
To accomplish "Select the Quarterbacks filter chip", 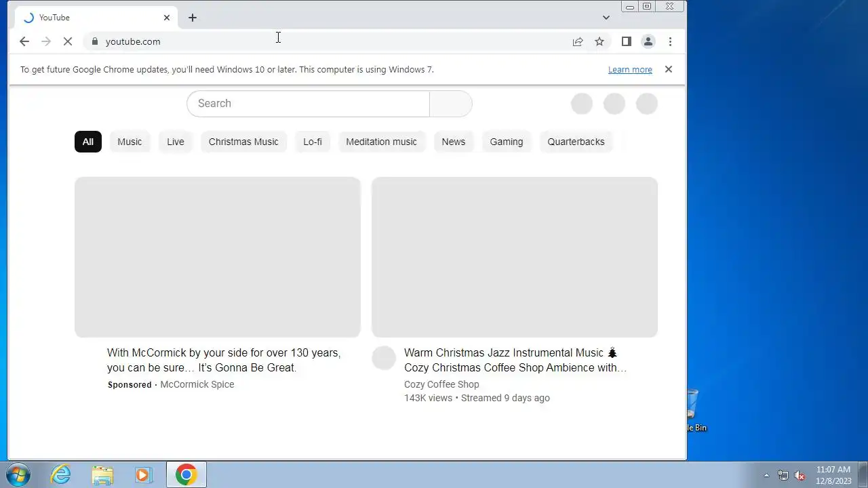I will (576, 142).
